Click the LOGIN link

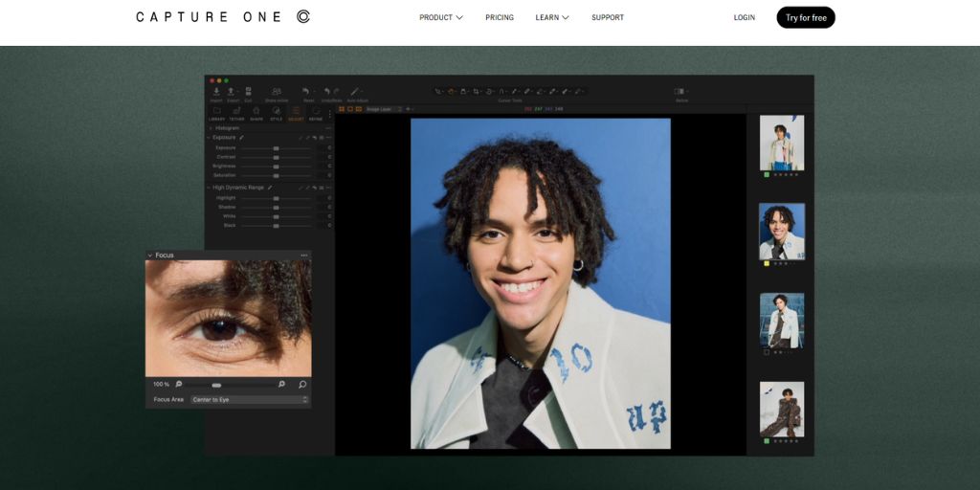pos(745,17)
